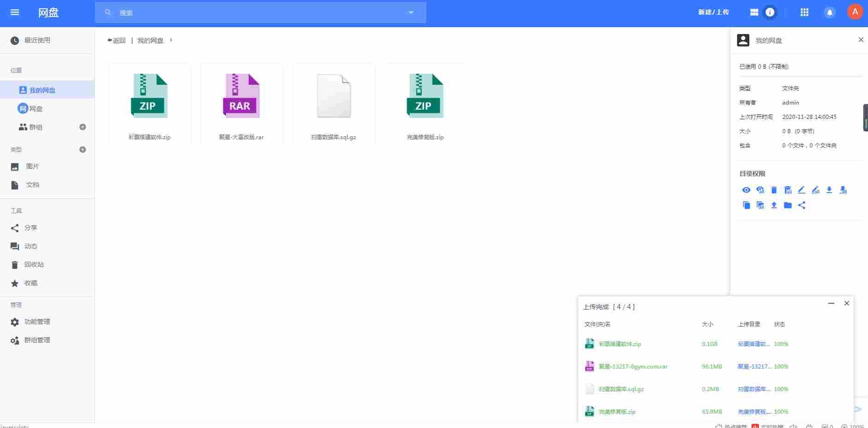
Task: Click the eye-with-bars view permission icon
Action: 760,190
